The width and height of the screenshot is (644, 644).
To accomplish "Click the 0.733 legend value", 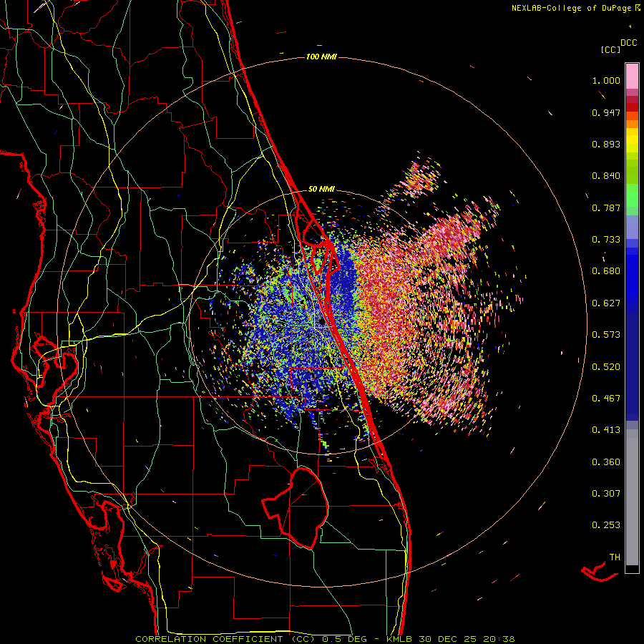I will [x=606, y=240].
